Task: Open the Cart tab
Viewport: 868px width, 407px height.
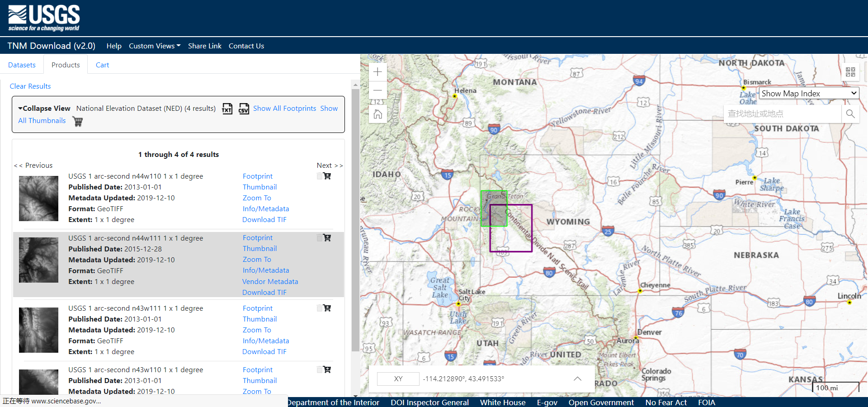Action: [102, 65]
